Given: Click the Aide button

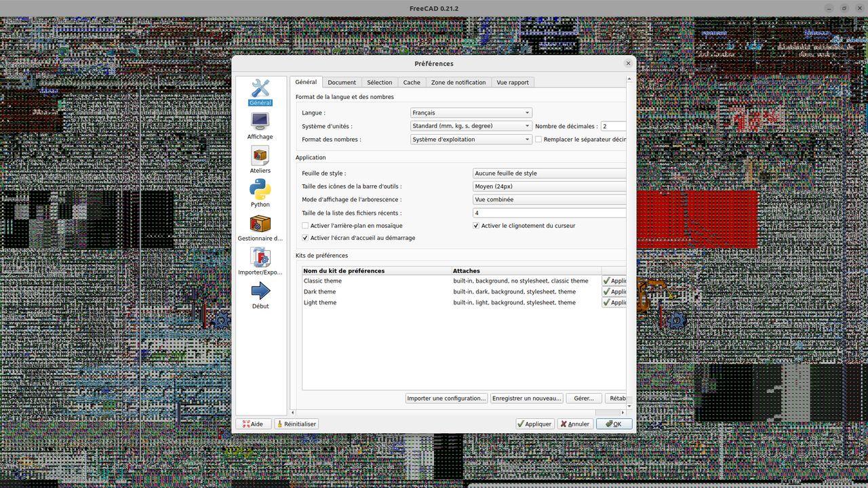Looking at the screenshot, I should (254, 424).
